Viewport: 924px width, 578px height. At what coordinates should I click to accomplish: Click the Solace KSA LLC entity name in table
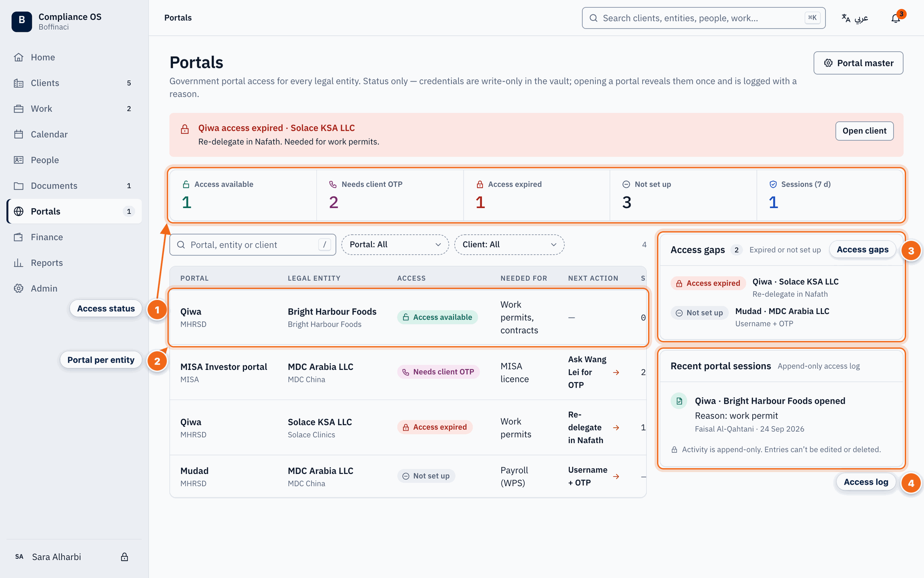tap(320, 422)
